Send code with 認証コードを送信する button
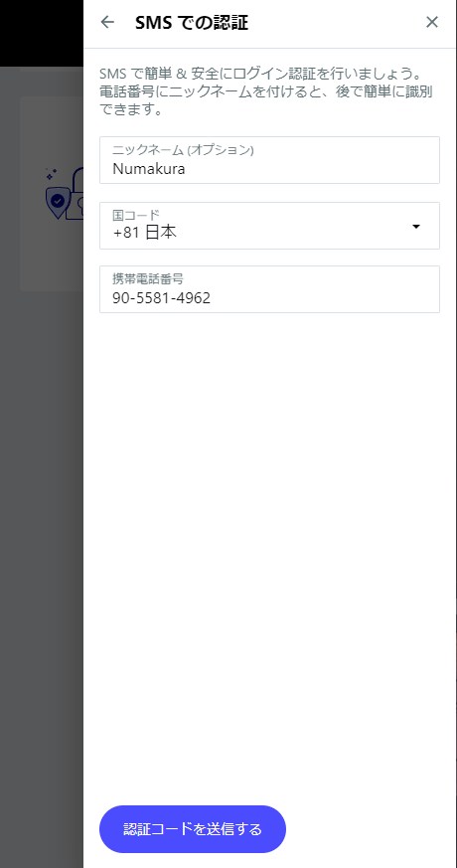 coord(193,829)
